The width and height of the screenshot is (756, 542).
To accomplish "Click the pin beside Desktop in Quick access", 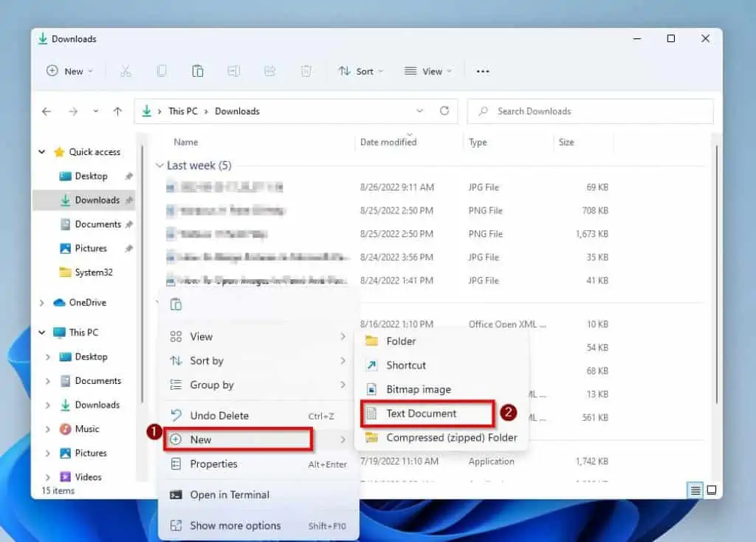I will tap(128, 176).
